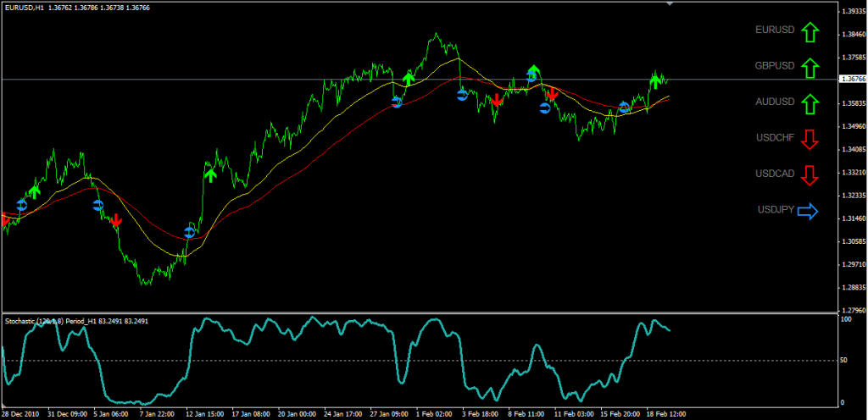868x420 pixels.
Task: Click the current price tag 1.36766
Action: 852,79
